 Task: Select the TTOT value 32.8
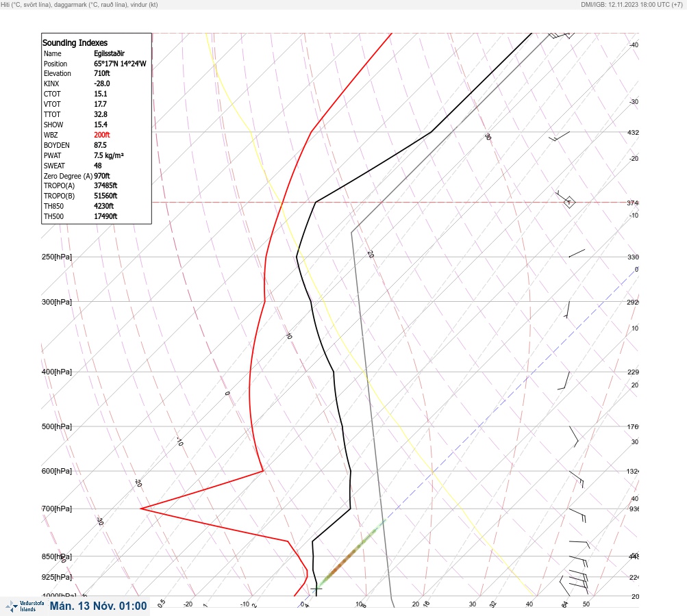pos(100,114)
